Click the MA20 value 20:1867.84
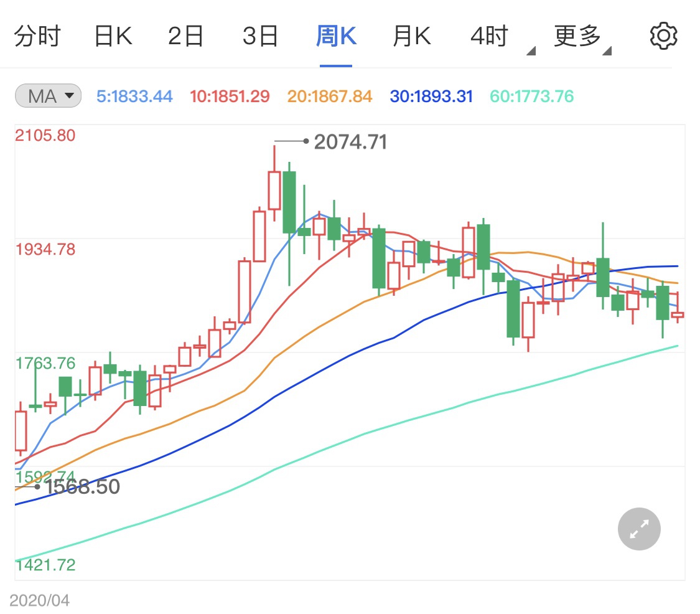 329,96
